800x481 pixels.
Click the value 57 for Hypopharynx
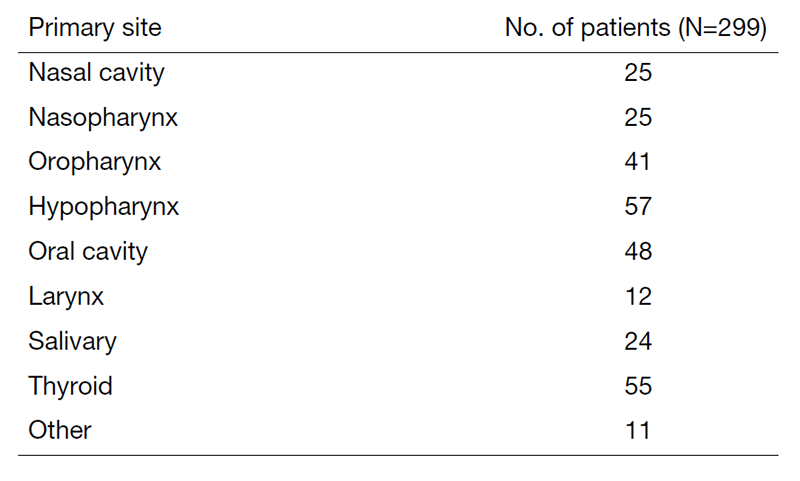pyautogui.click(x=637, y=207)
